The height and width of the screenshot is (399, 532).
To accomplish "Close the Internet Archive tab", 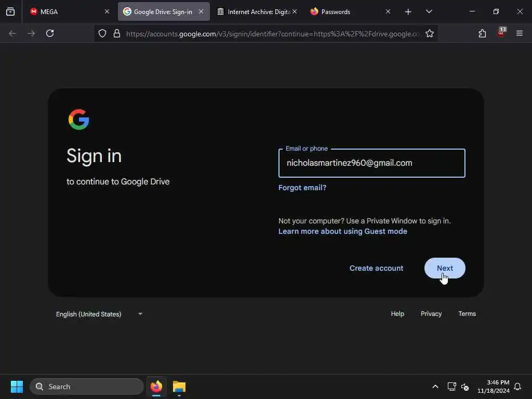I will tap(295, 11).
